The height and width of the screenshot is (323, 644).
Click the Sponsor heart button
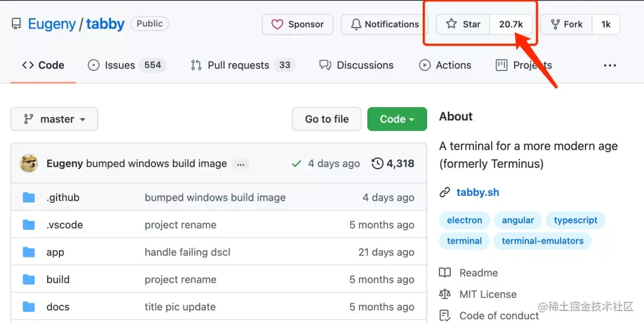pyautogui.click(x=298, y=24)
